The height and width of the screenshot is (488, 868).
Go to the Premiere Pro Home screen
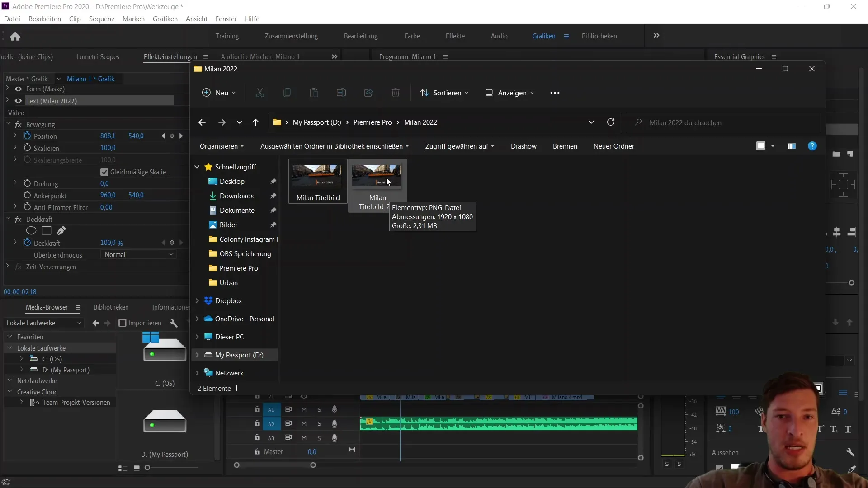tap(15, 36)
